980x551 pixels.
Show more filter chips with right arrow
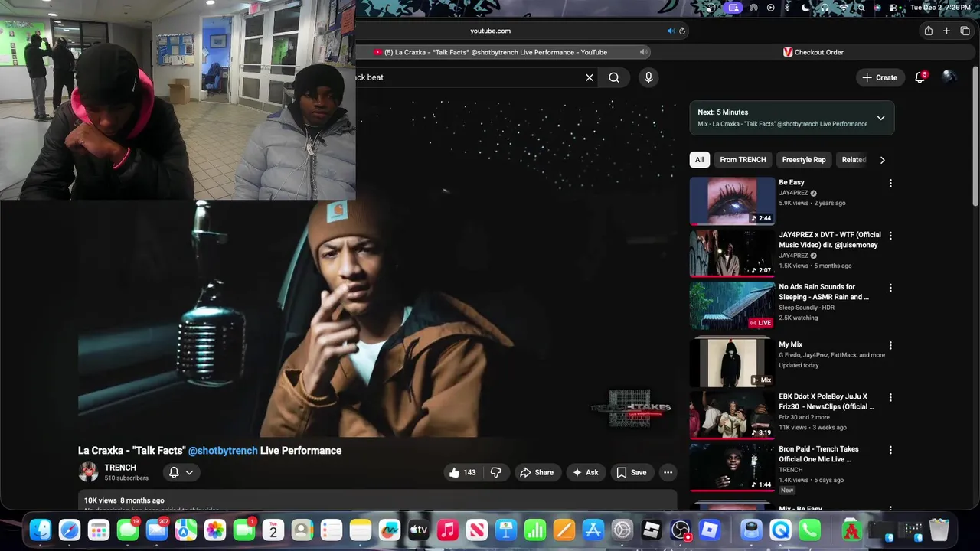tap(882, 160)
